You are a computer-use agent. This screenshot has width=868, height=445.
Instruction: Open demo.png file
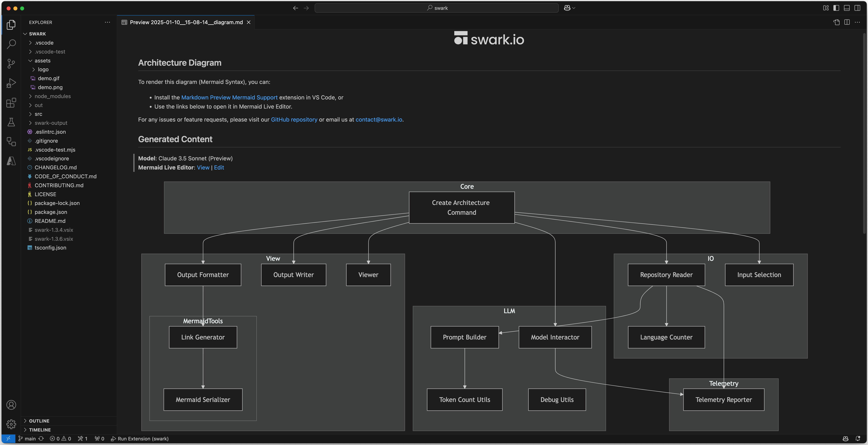tap(69, 87)
